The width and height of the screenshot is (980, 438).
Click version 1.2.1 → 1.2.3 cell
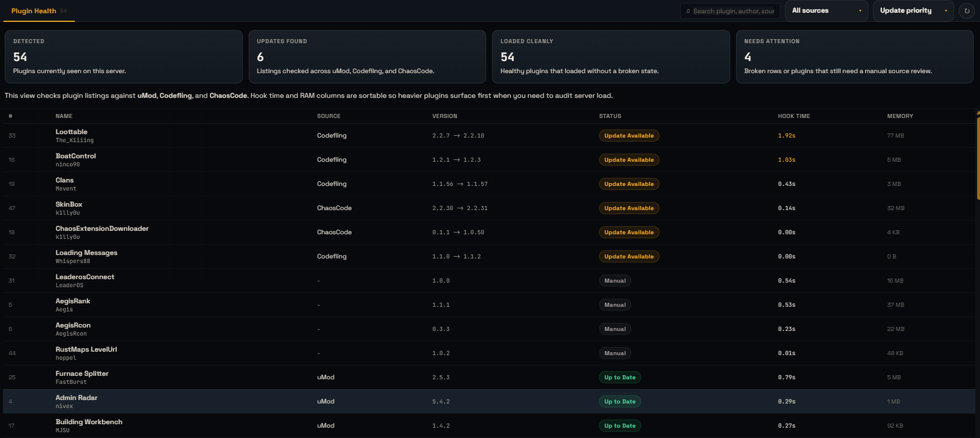(x=456, y=160)
